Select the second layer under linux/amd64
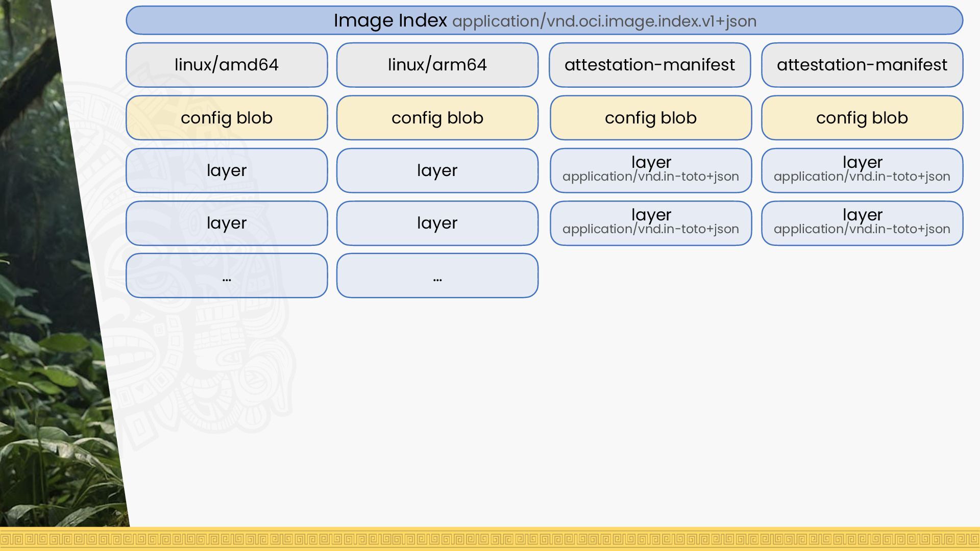Image resolution: width=980 pixels, height=551 pixels. [227, 223]
